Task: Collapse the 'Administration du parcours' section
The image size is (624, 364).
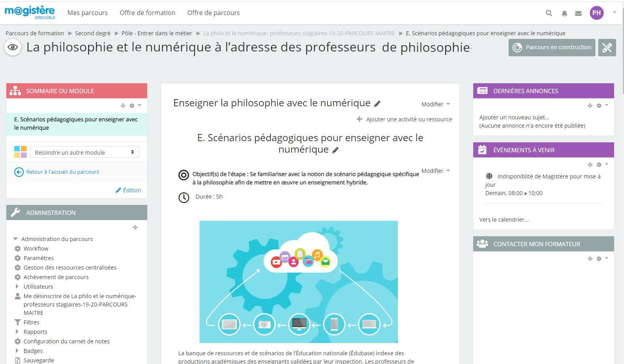Action: 15,239
